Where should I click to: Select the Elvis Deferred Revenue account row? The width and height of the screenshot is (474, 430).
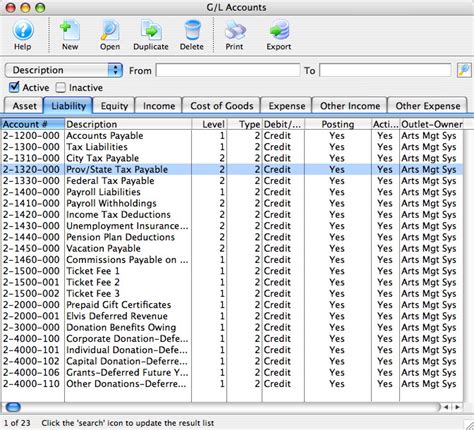click(x=232, y=316)
